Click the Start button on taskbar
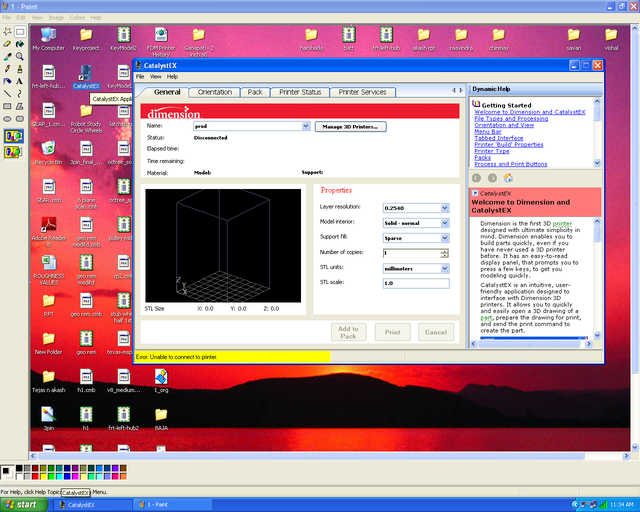 click(x=24, y=505)
